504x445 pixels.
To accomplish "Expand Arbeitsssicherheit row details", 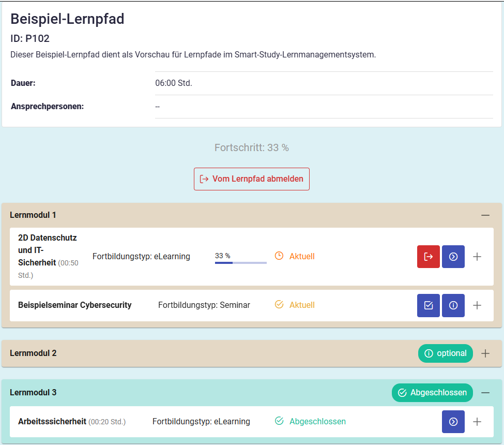I will tap(477, 422).
